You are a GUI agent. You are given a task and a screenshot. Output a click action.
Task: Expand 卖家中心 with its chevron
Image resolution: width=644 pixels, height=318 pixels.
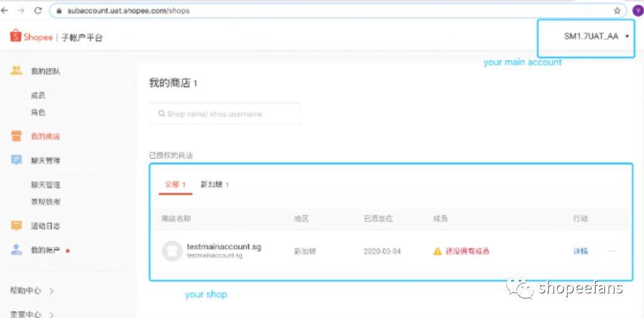pyautogui.click(x=52, y=315)
